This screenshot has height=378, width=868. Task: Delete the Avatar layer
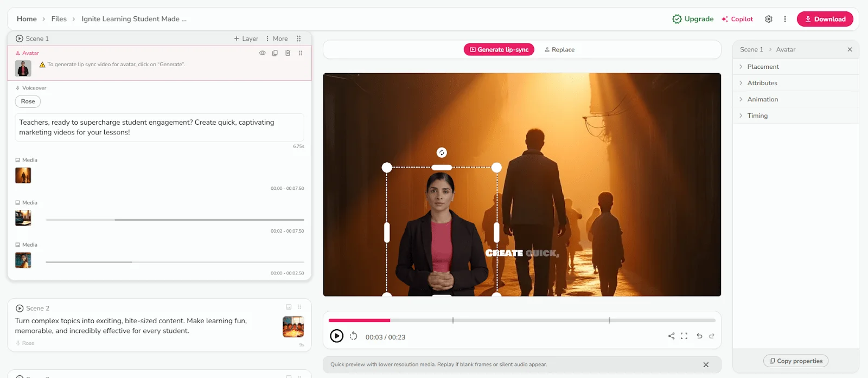click(x=288, y=53)
